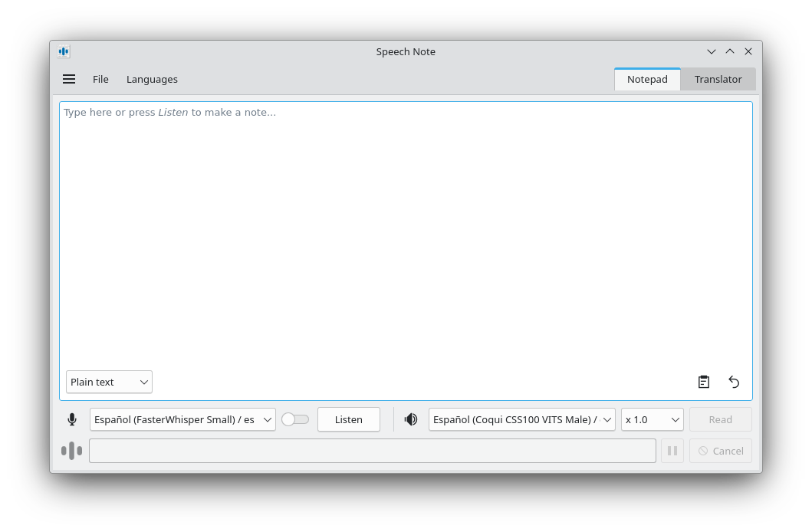Viewport: 812px width, 532px height.
Task: Click the undo arrow icon
Action: [734, 382]
